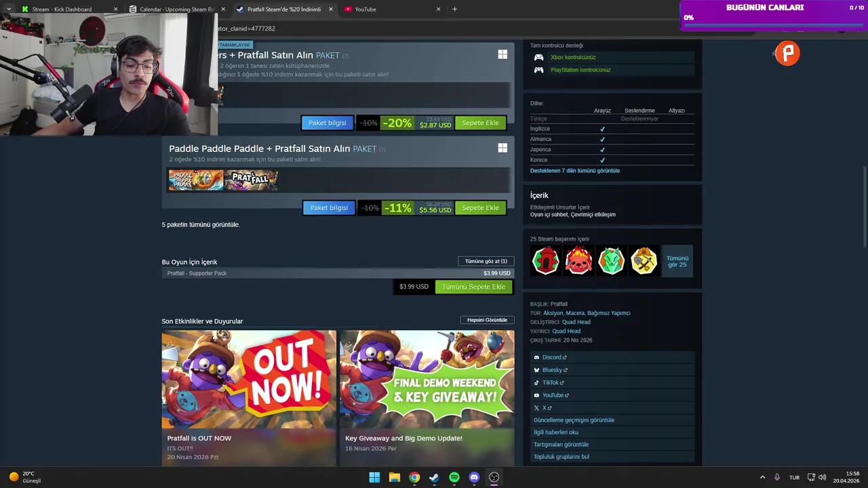Click green fox achievement icon
The width and height of the screenshot is (868, 488).
tap(611, 260)
